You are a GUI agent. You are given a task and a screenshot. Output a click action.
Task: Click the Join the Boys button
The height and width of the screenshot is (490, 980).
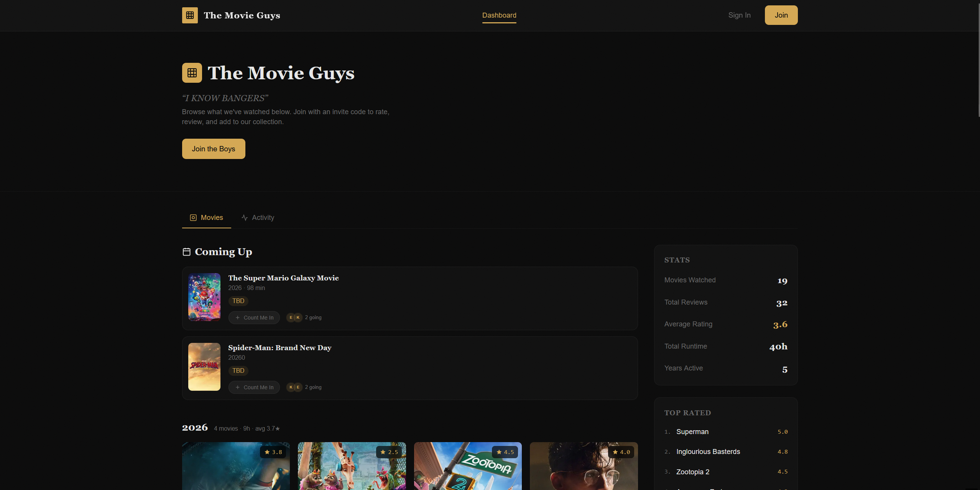pos(214,149)
